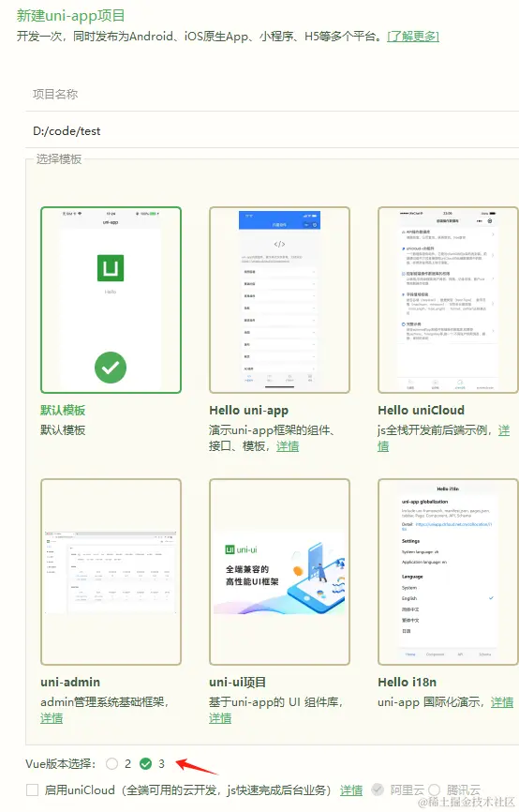Open 详情 link under uni-admin
This screenshot has height=812, width=519.
[52, 717]
